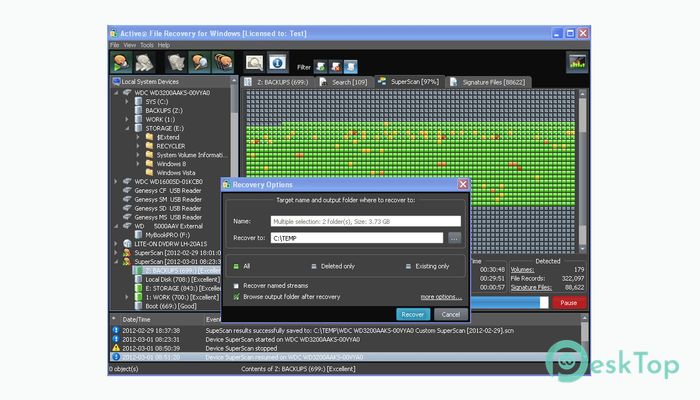Open the chart icon at toolbar right
This screenshot has height=400, width=700.
tap(577, 62)
